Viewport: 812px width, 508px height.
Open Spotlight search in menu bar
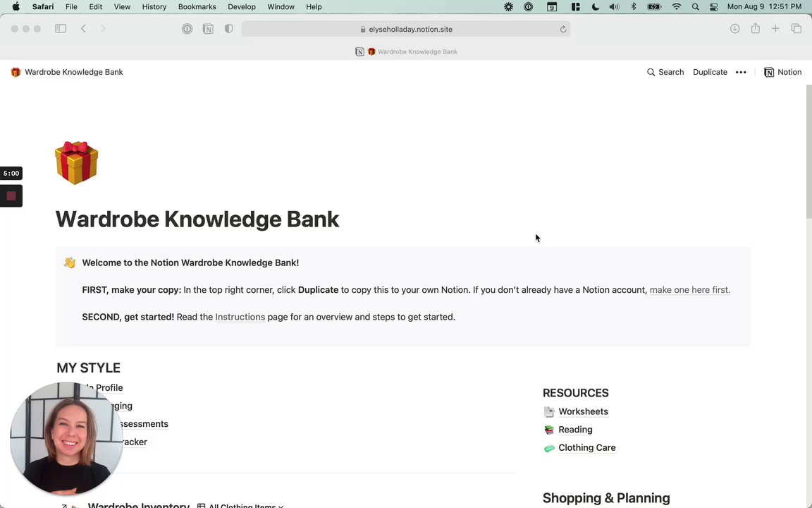point(696,7)
